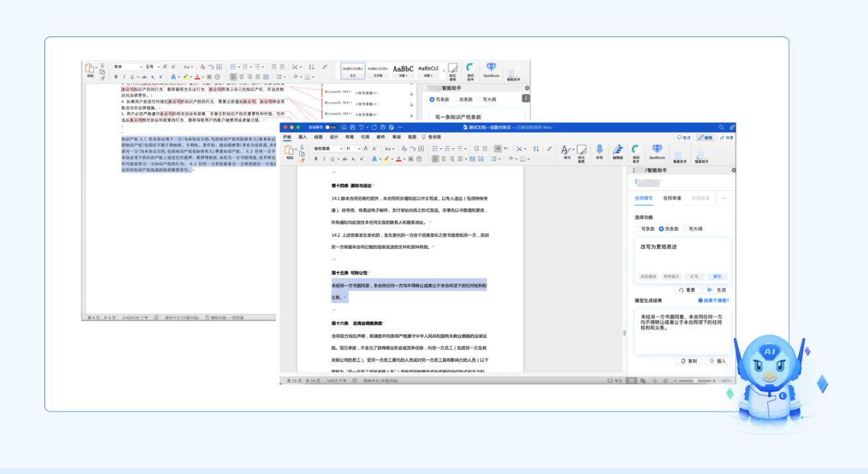This screenshot has width=868, height=474.
Task: Open the 设计 ribbon tab
Action: [334, 137]
